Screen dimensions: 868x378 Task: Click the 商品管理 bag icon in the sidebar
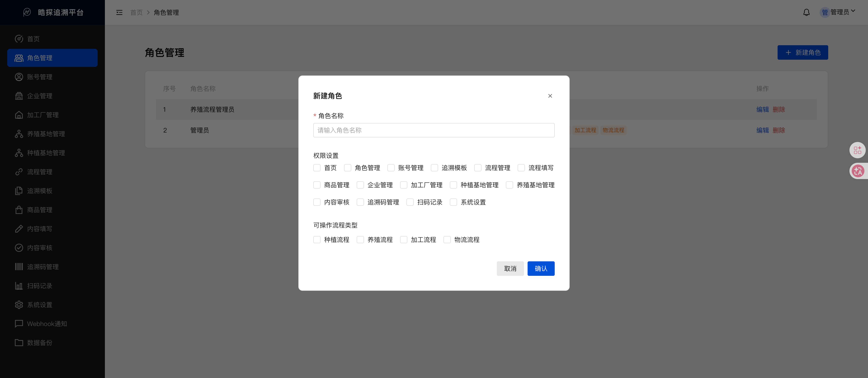19,210
